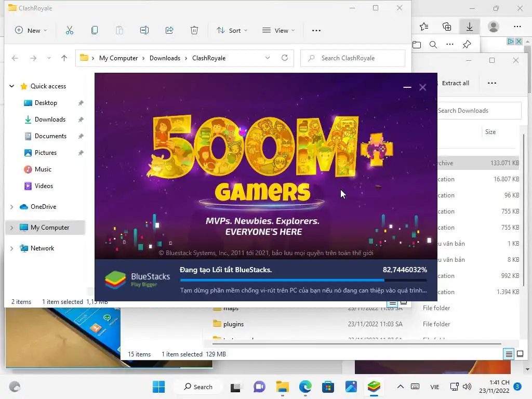Open the See more ellipsis in ClashRoyale toolbar
The height and width of the screenshot is (399, 532).
pyautogui.click(x=316, y=31)
